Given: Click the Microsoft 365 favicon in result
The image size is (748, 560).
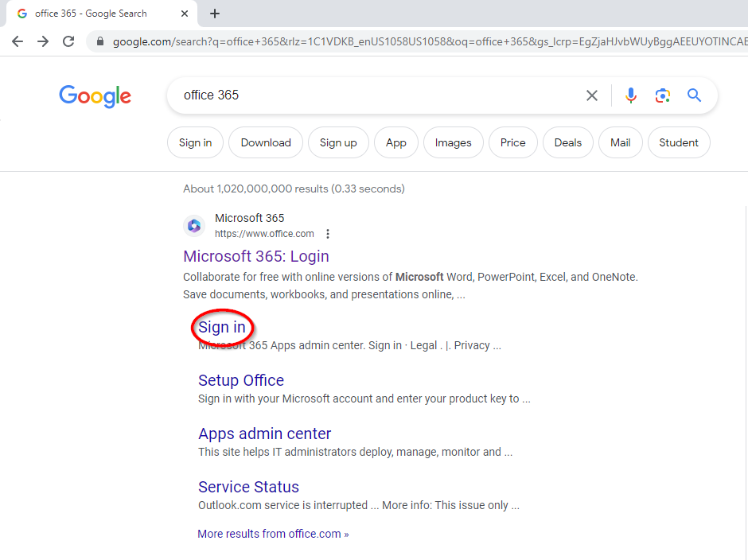Looking at the screenshot, I should tap(194, 226).
